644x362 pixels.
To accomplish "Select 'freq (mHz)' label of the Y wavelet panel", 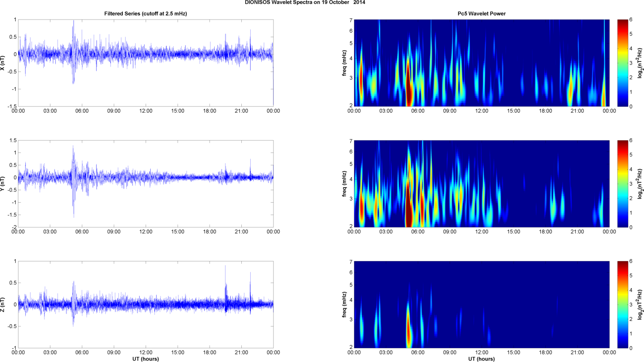I will (345, 184).
